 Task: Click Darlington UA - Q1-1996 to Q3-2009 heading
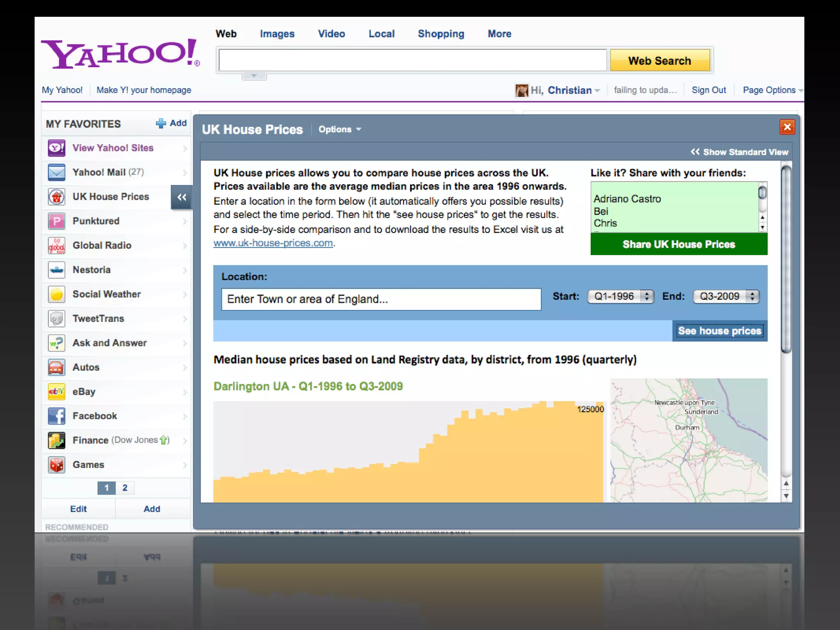pos(308,386)
